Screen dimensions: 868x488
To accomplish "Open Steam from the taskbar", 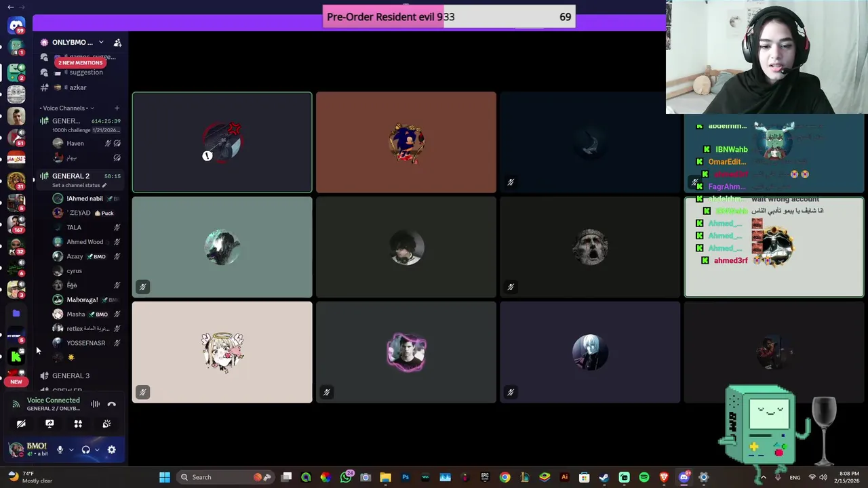I will tap(604, 477).
